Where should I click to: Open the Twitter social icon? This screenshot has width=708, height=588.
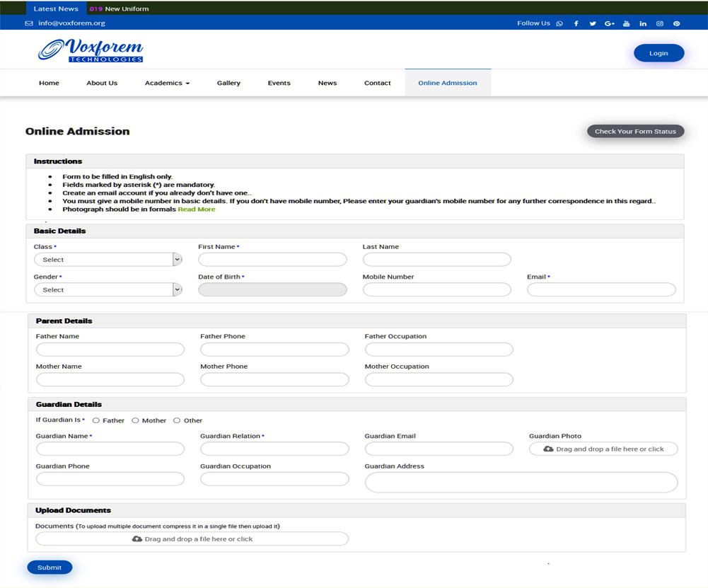(x=593, y=23)
